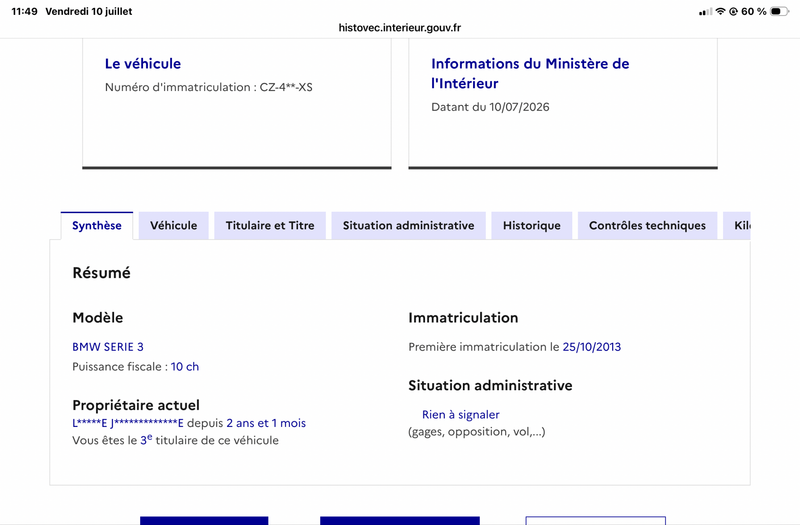Image resolution: width=800 pixels, height=525 pixels.
Task: Tap the '60 %' battery percentage
Action: pyautogui.click(x=754, y=11)
